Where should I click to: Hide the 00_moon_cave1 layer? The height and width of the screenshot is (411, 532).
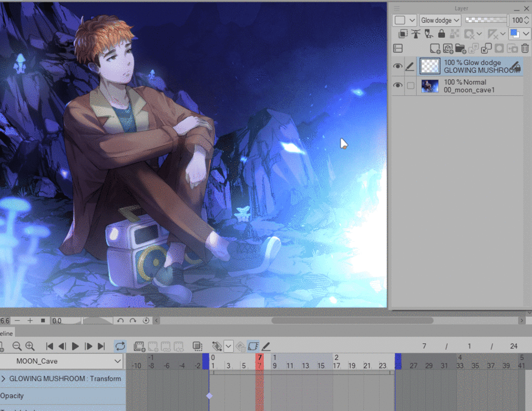397,86
